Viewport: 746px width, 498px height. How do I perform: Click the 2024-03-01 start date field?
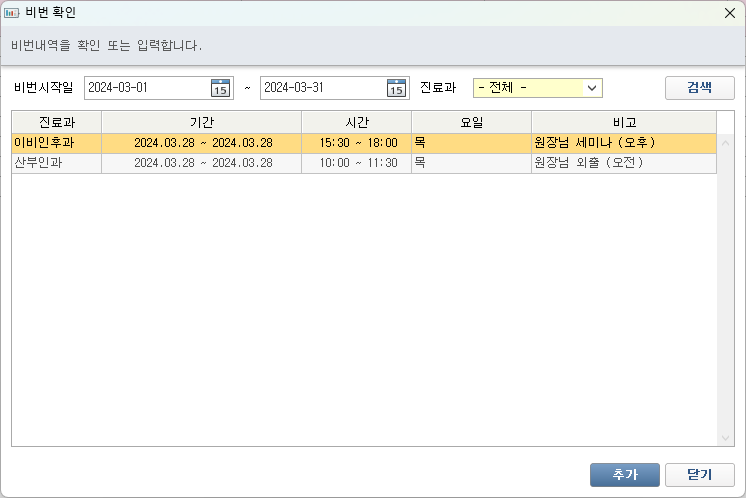146,88
